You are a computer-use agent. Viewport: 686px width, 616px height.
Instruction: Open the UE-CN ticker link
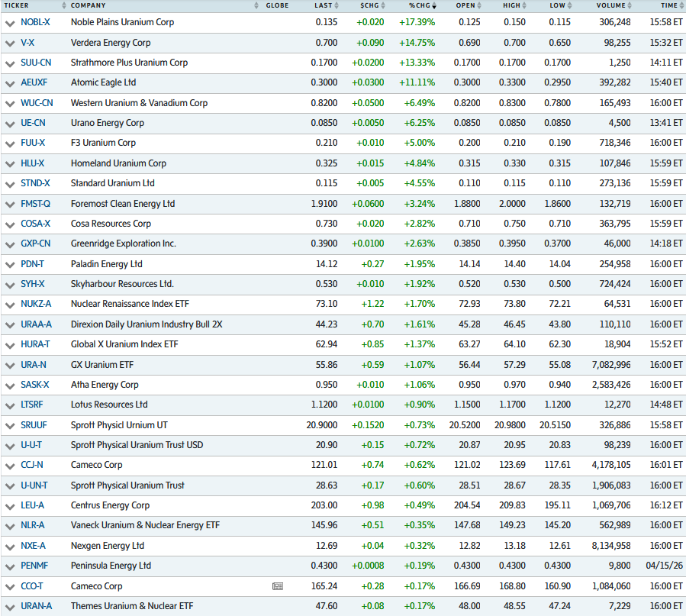[x=33, y=123]
